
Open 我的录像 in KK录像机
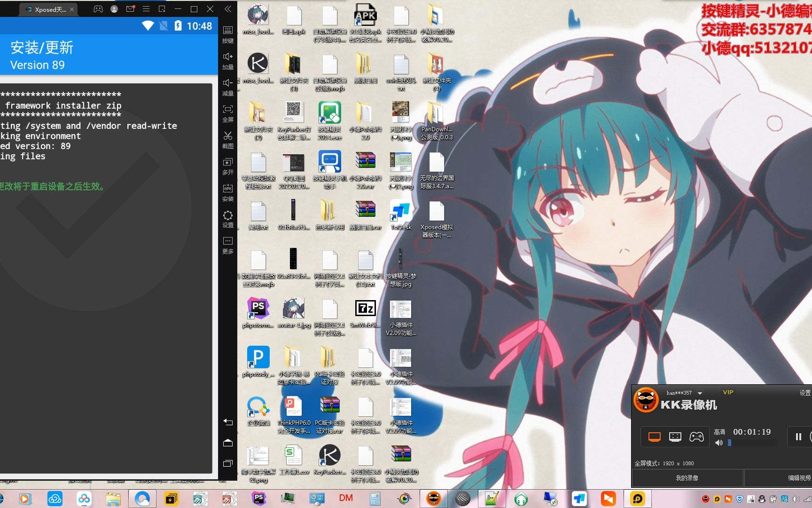[x=687, y=478]
